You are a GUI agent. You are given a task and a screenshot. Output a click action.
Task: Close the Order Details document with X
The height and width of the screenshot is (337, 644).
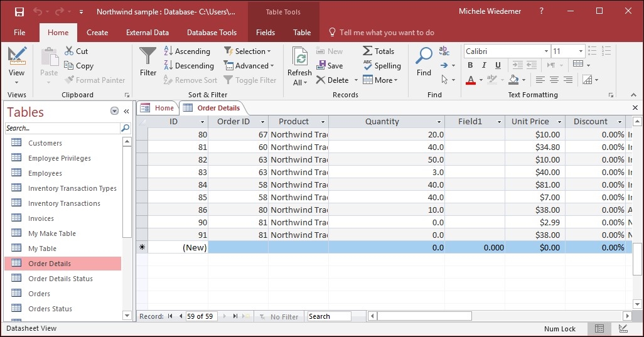pyautogui.click(x=635, y=107)
